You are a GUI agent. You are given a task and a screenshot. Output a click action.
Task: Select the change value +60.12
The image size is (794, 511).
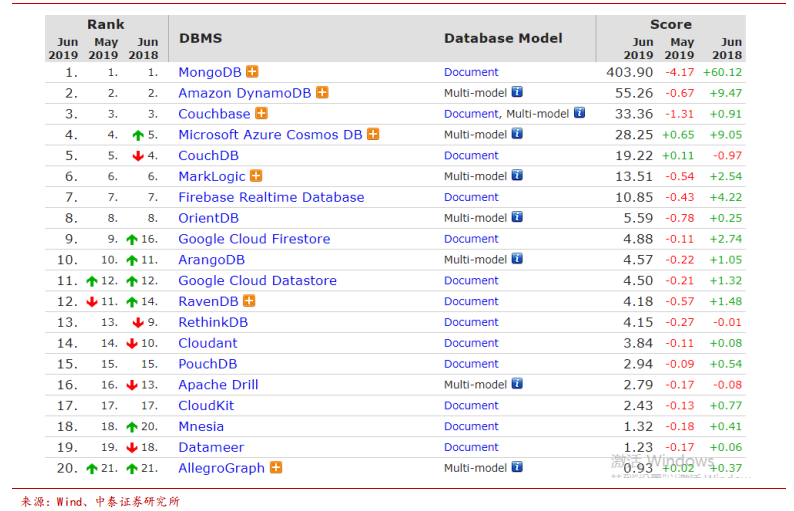(x=722, y=72)
